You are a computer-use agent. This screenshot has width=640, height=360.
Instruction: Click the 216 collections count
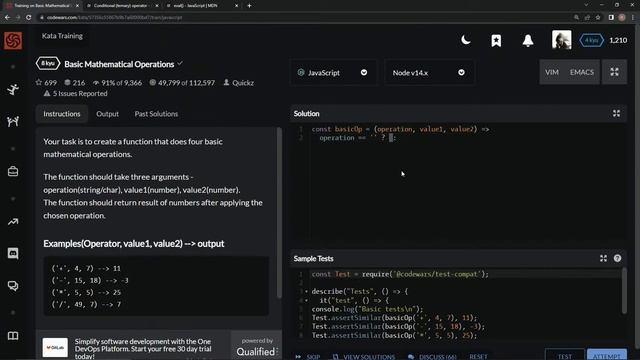click(x=75, y=83)
